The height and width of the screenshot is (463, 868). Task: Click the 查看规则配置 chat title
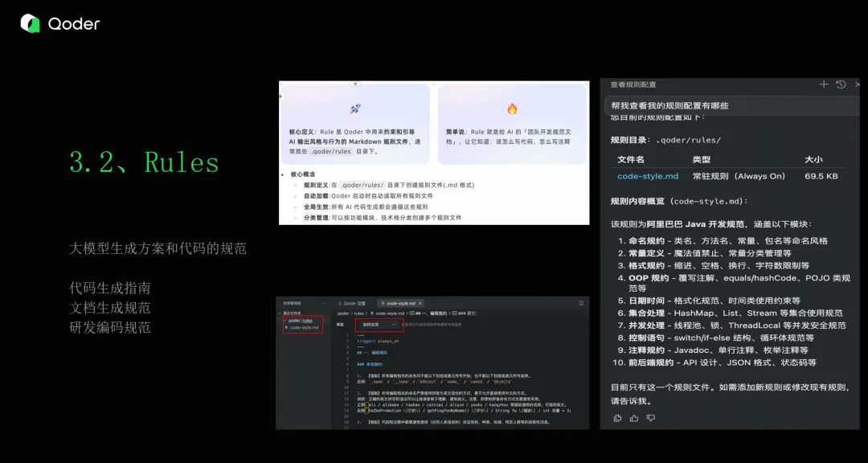pyautogui.click(x=633, y=84)
